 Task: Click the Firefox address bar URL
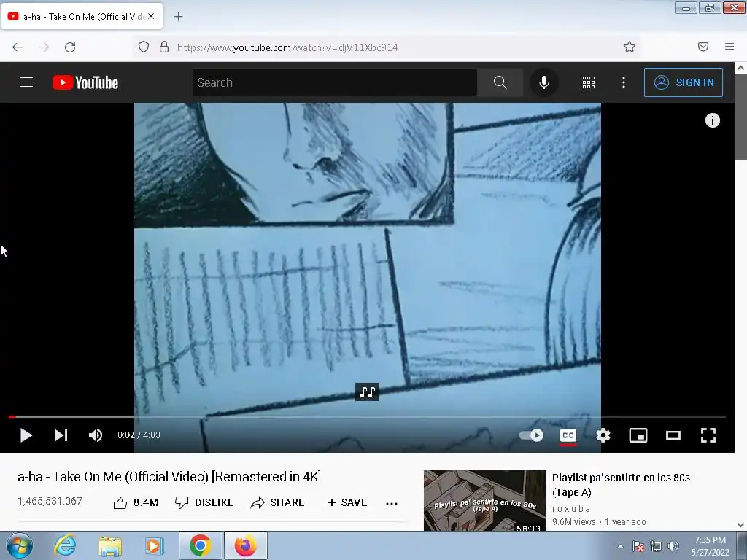tap(287, 47)
